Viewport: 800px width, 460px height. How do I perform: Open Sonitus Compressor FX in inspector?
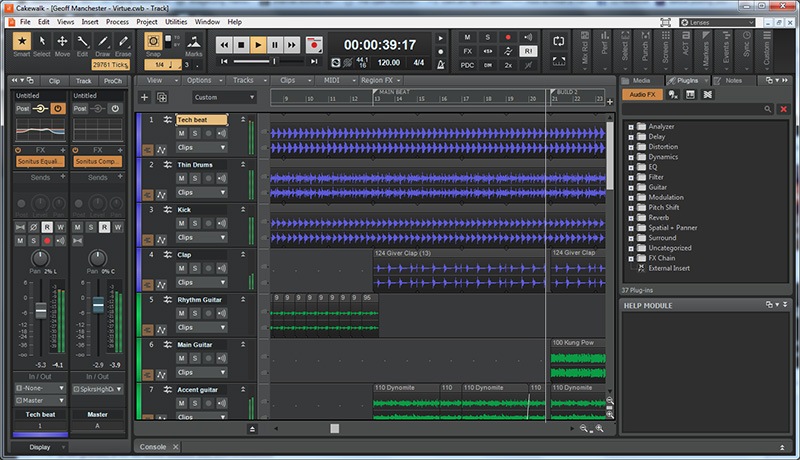97,161
